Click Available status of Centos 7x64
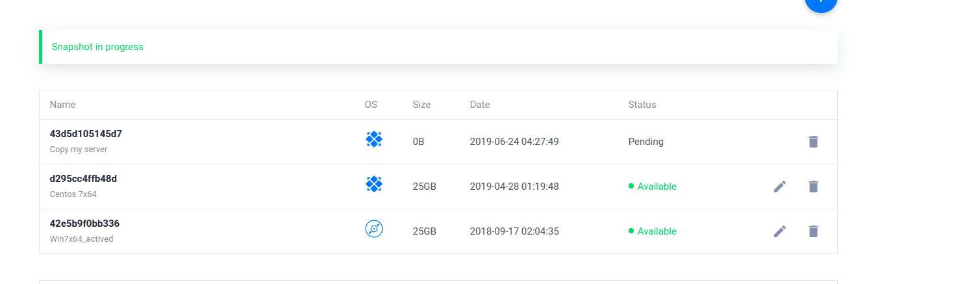980x284 pixels. tap(657, 187)
